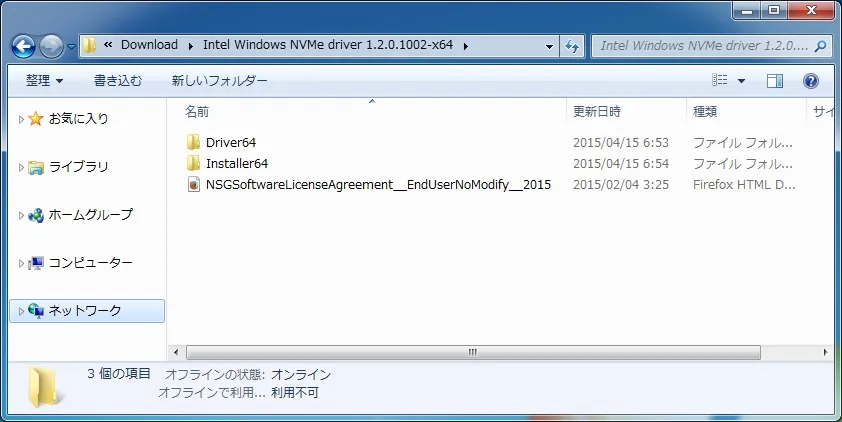Image resolution: width=842 pixels, height=422 pixels.
Task: Click the ライブラリ library icon
Action: click(35, 167)
